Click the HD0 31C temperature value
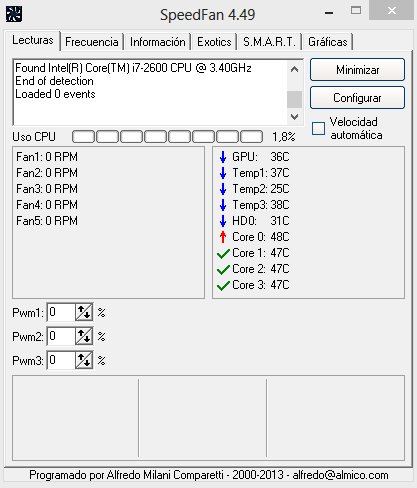417x488 pixels. [280, 221]
